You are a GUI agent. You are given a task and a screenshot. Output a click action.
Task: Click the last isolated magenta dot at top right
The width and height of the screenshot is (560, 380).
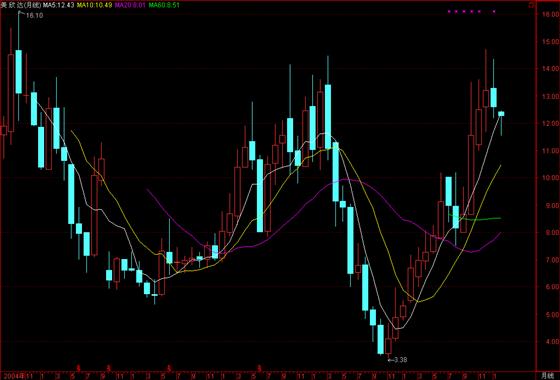(x=494, y=11)
